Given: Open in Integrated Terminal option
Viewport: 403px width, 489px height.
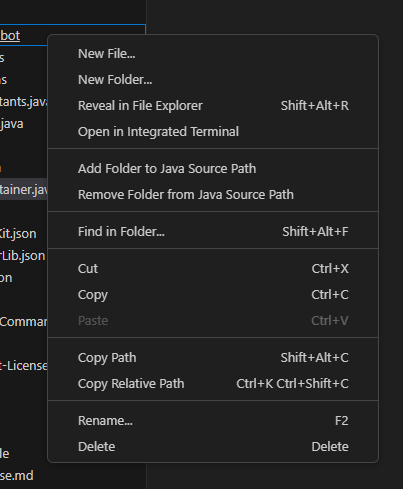Looking at the screenshot, I should (213, 132).
